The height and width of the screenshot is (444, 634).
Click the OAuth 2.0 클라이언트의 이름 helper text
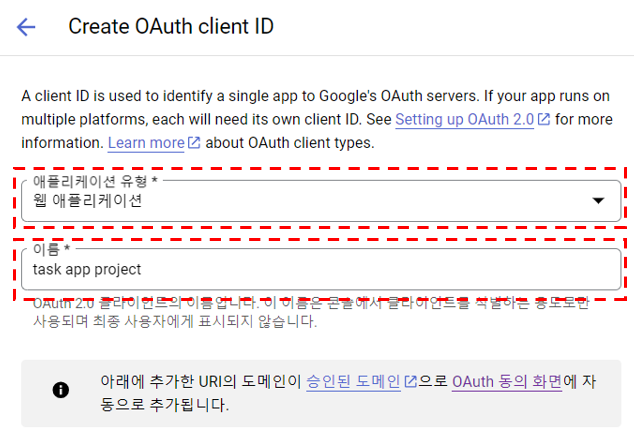click(x=311, y=312)
